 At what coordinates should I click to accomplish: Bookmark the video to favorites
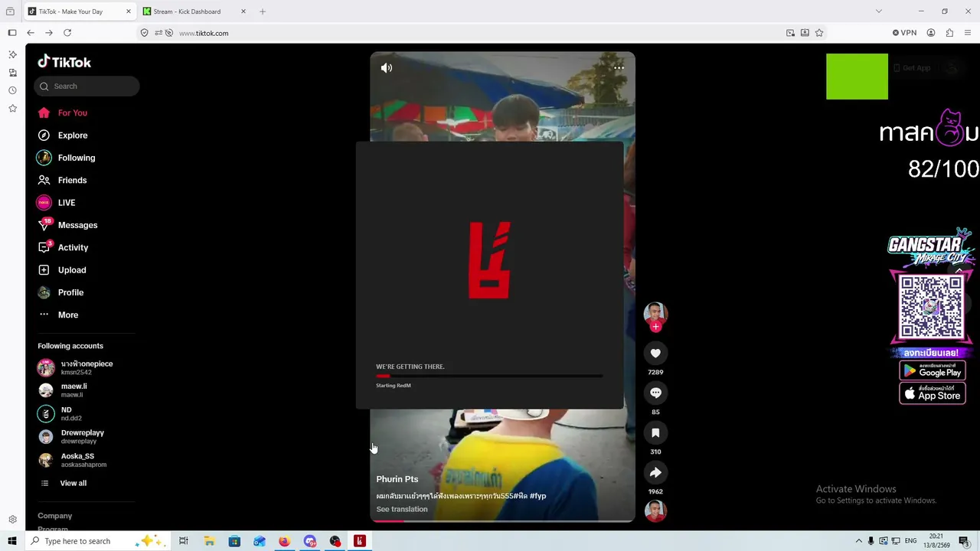(655, 432)
